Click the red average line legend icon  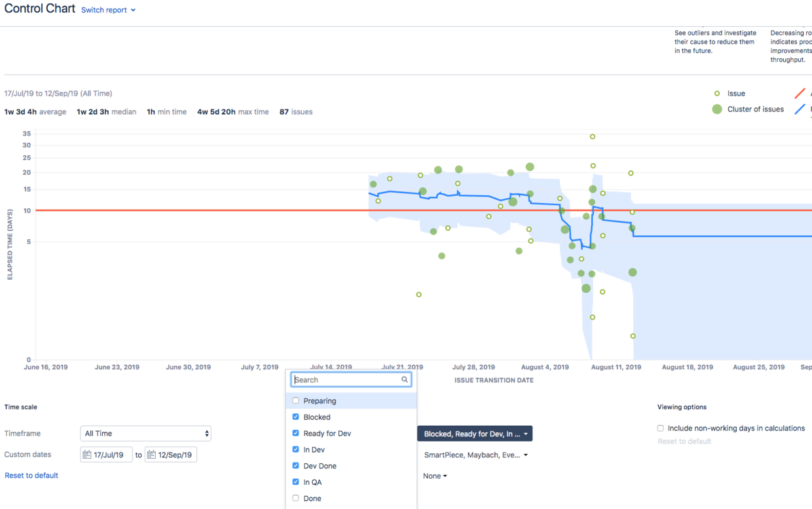(x=800, y=94)
